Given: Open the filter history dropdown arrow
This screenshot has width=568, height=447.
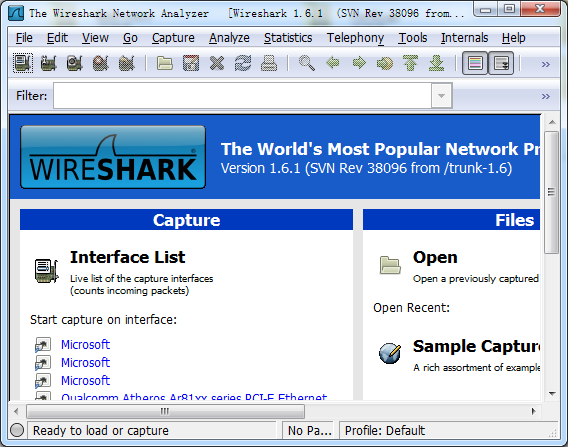Looking at the screenshot, I should tap(441, 96).
